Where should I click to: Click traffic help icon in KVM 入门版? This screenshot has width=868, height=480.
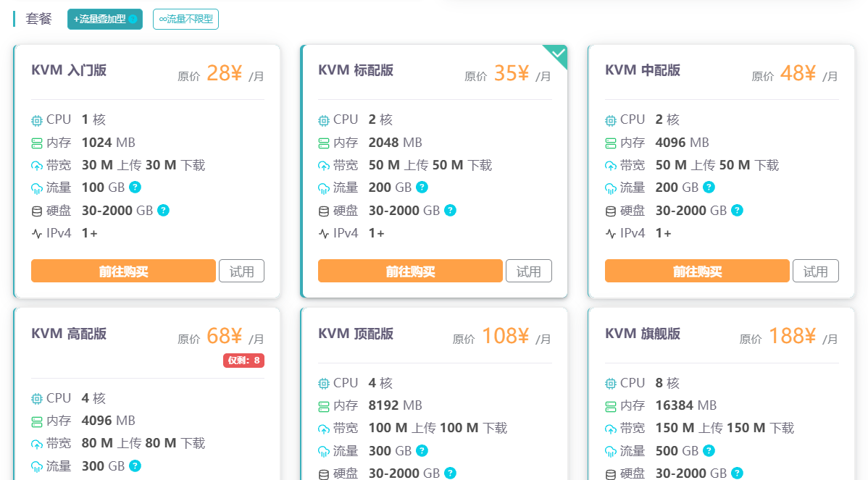point(135,188)
